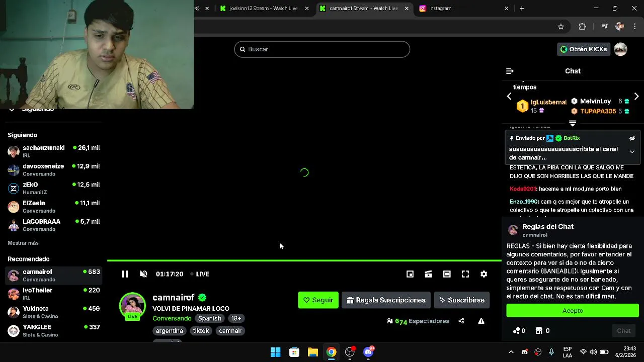Open Chrome extensions puzzle icon
Viewport: 644px width, 362px height.
[583, 27]
